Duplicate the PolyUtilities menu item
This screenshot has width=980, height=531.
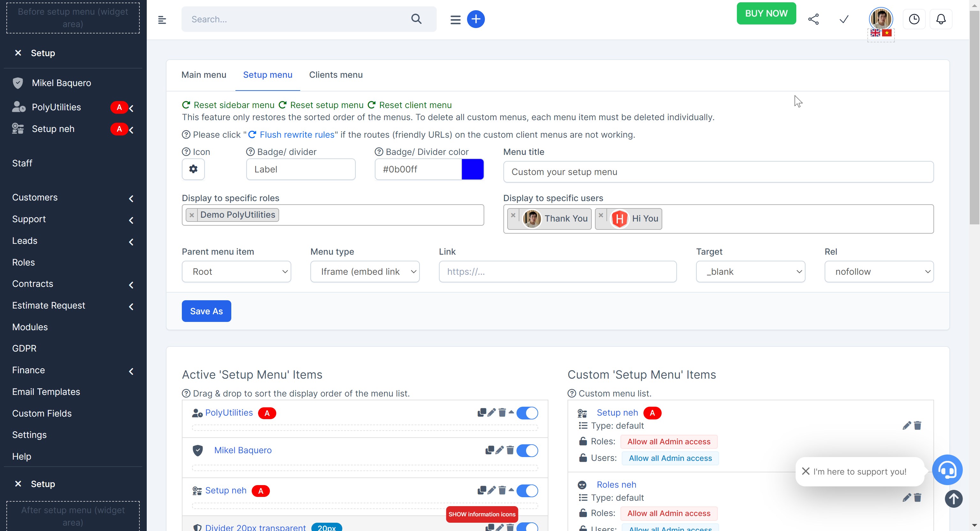(x=482, y=413)
